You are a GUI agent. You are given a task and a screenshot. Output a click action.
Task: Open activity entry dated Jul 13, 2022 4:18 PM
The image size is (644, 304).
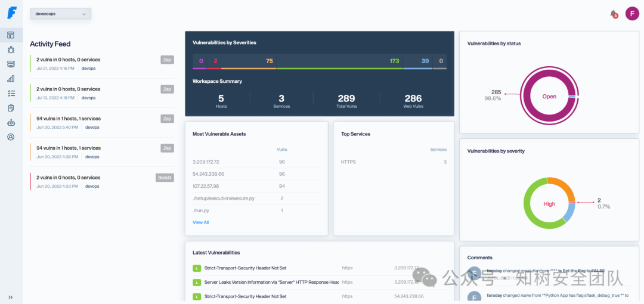coord(102,93)
